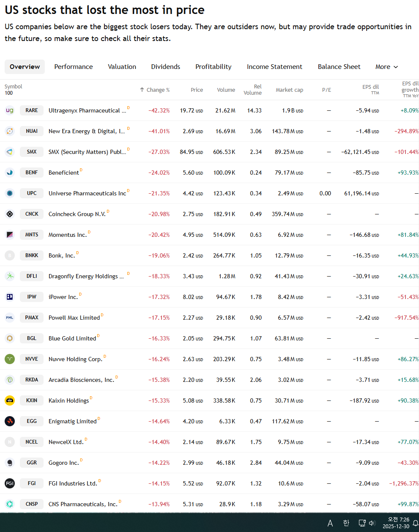
Task: Click the Volume column header
Action: pos(226,90)
